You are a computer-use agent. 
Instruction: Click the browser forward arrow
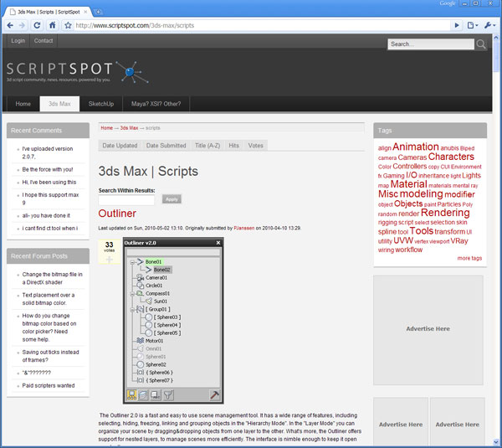(x=22, y=25)
